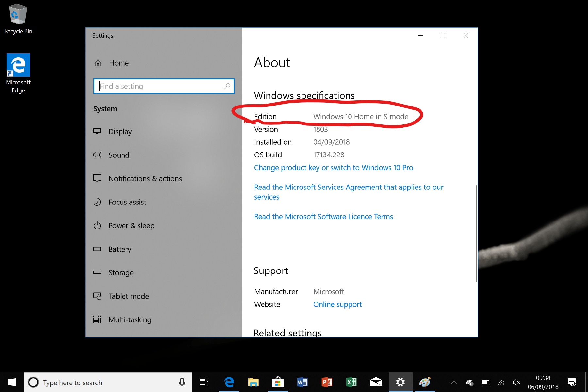Click Change product key or switch link
Image resolution: width=588 pixels, height=392 pixels.
point(334,168)
